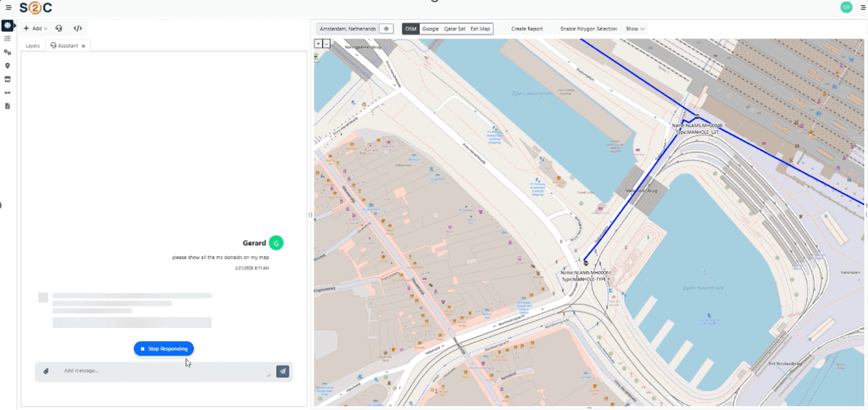The height and width of the screenshot is (410, 868).
Task: Click the paperclip attach icon
Action: coord(46,371)
